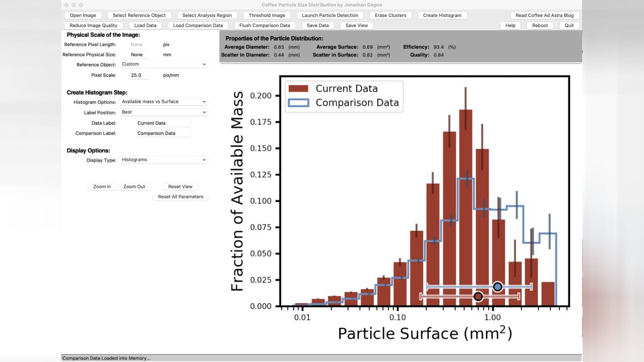The height and width of the screenshot is (362, 644).
Task: Click the Zoom In button
Action: pyautogui.click(x=102, y=187)
